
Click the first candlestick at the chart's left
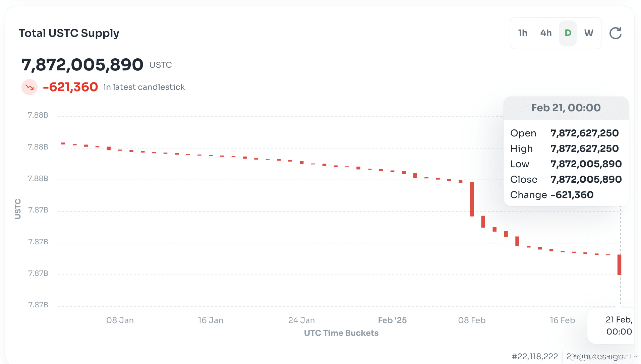click(63, 143)
